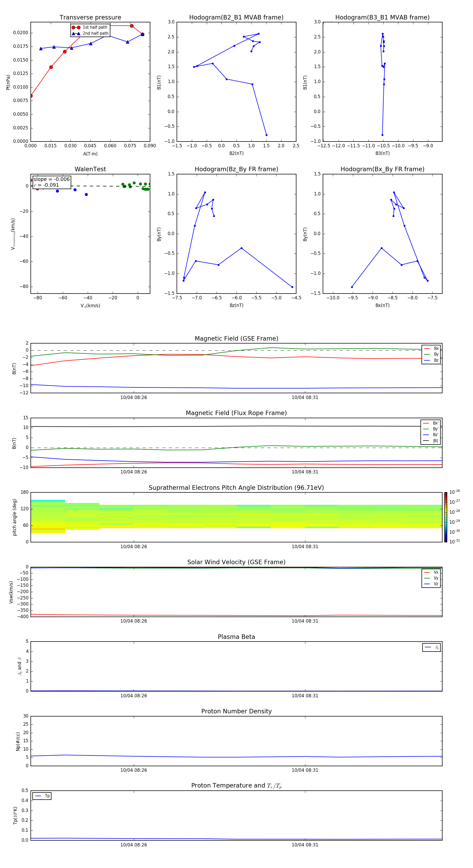Click the "B2(nT)" axis label
This screenshot has height=868, width=473.
coord(236,153)
